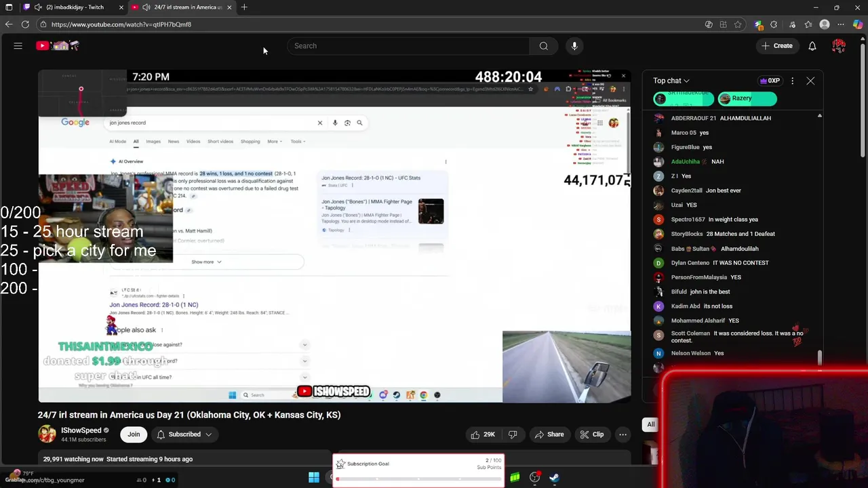Start voice search with the microphone icon
The width and height of the screenshot is (868, 488).
click(x=574, y=46)
